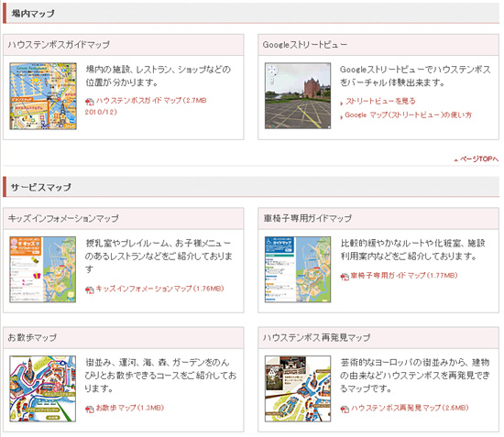Open the キッズインフォメーションマップ thumbnail

pyautogui.click(x=43, y=269)
